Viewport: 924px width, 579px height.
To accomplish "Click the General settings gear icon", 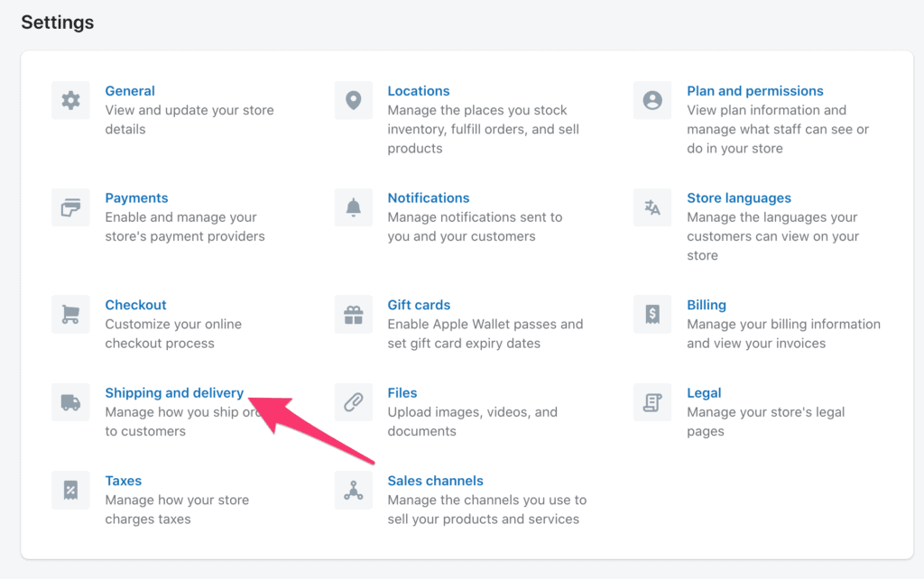I will 70,100.
